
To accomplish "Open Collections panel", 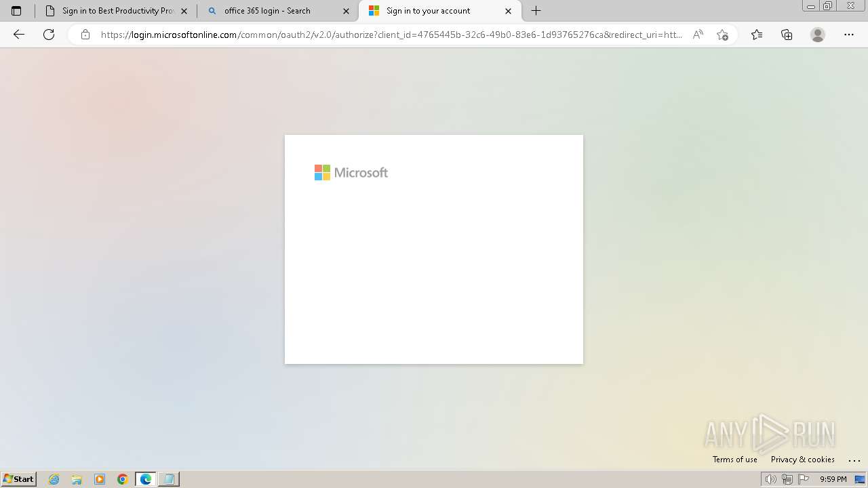I will point(787,35).
